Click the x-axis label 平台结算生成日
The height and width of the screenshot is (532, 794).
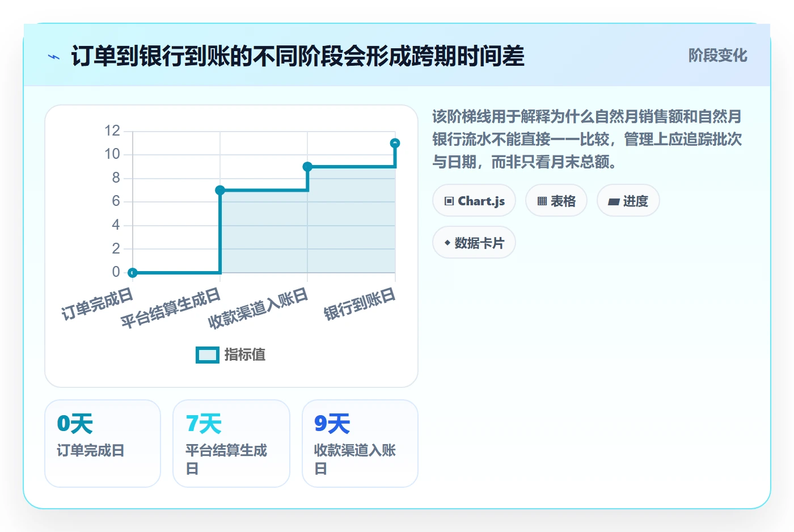pos(171,308)
